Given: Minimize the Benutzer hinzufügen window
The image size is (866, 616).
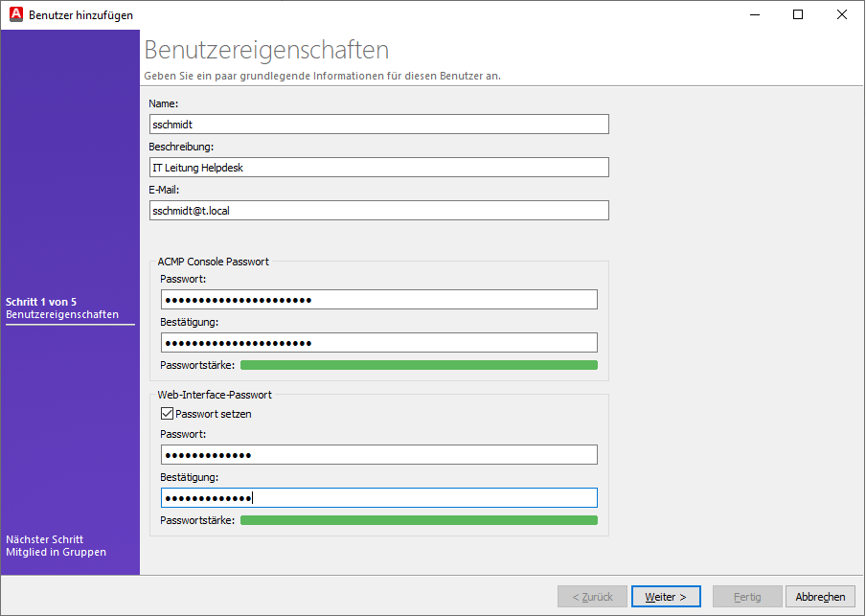Looking at the screenshot, I should click(755, 14).
